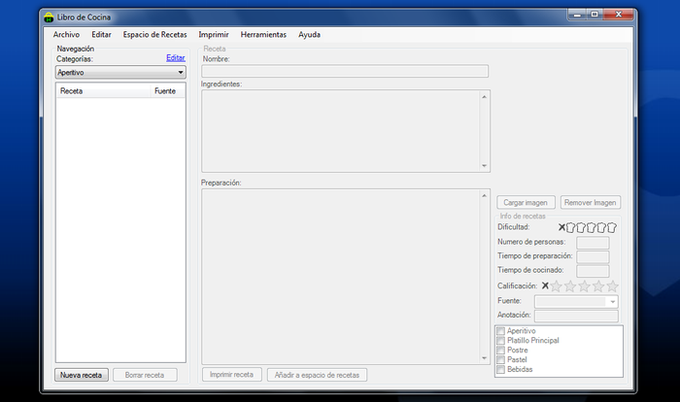Rate the recipe three stars
Image resolution: width=680 pixels, height=402 pixels.
(x=585, y=286)
